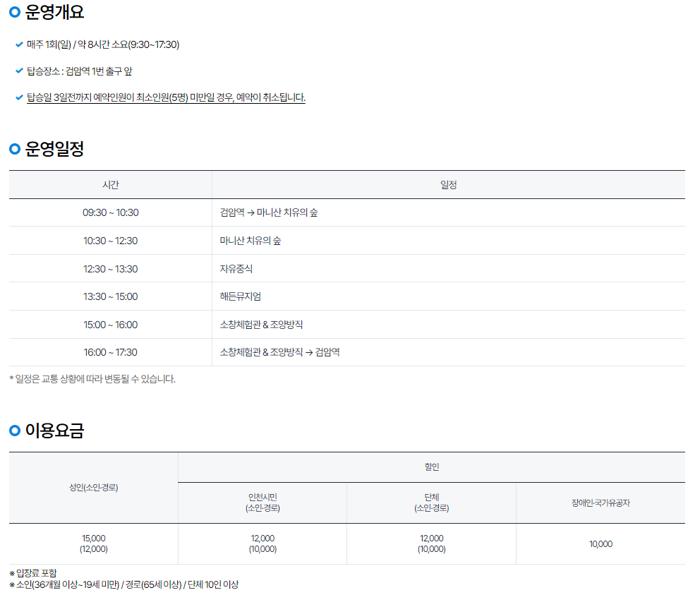The height and width of the screenshot is (595, 700).
Task: Click the 장애인·국가유공자 header
Action: click(601, 503)
